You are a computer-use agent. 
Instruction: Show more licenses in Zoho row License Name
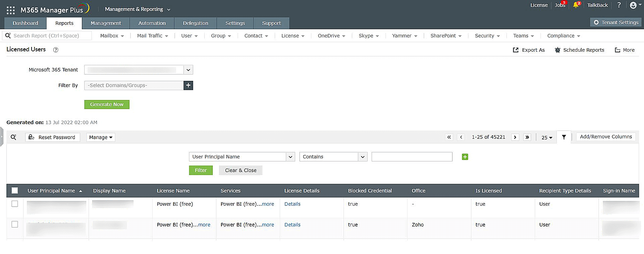point(204,224)
